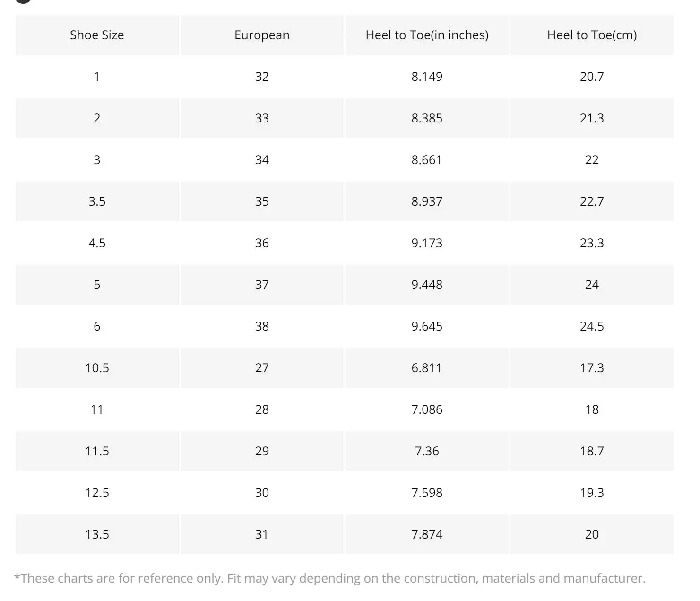This screenshot has height=601, width=700.
Task: Click the European size 28 cell
Action: click(262, 409)
